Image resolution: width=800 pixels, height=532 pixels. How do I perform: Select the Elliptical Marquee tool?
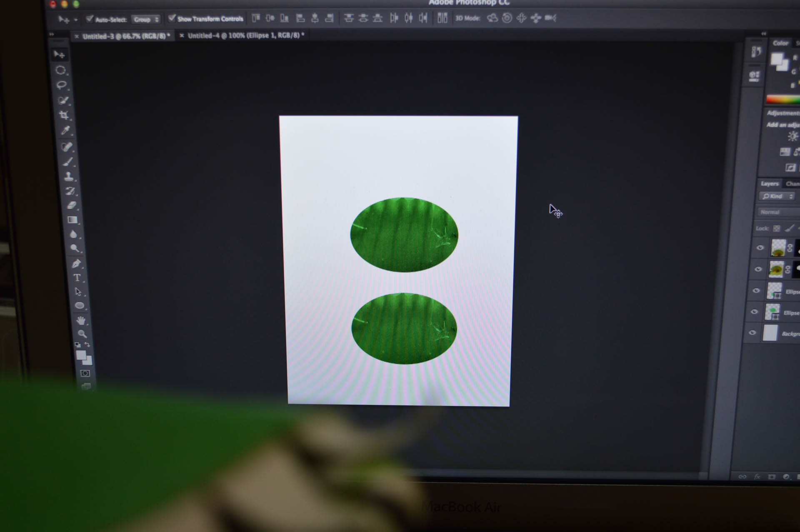(x=61, y=70)
